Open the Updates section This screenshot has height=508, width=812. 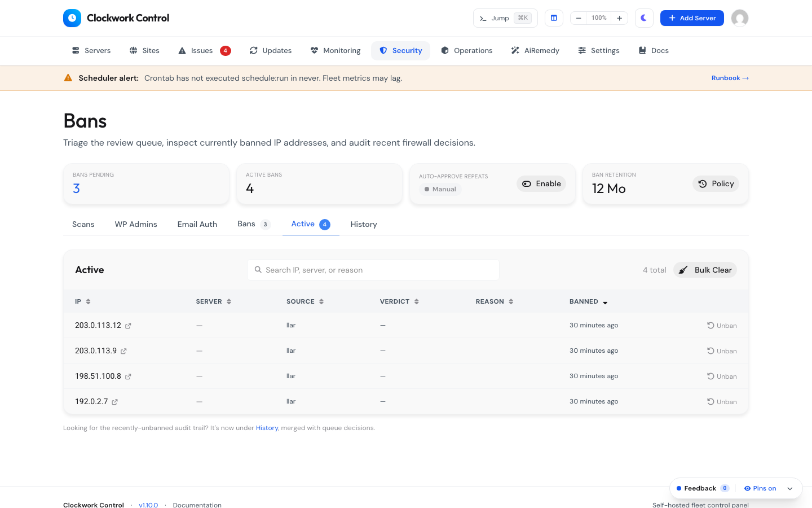(271, 51)
